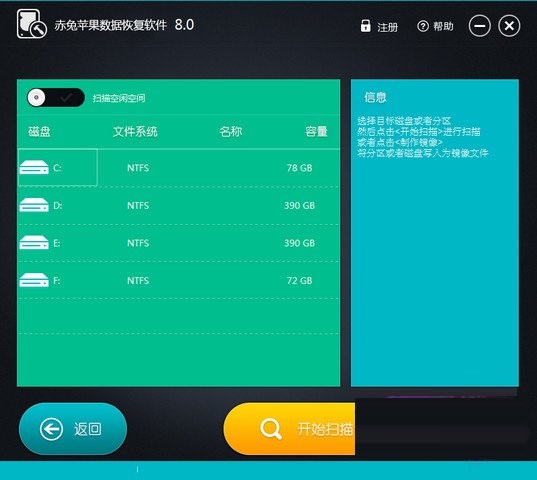Click the 72 GB capacity value
This screenshot has width=537, height=480.
(x=300, y=281)
